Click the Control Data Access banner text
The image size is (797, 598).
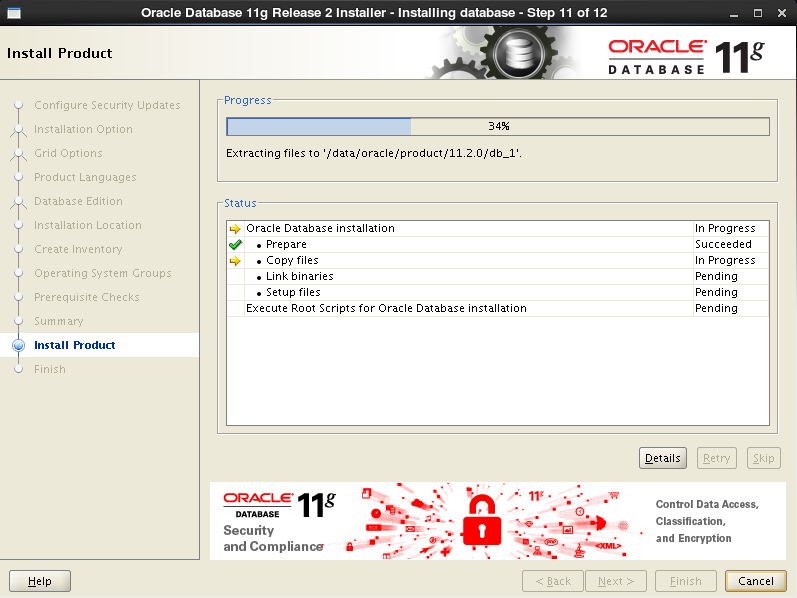707,521
